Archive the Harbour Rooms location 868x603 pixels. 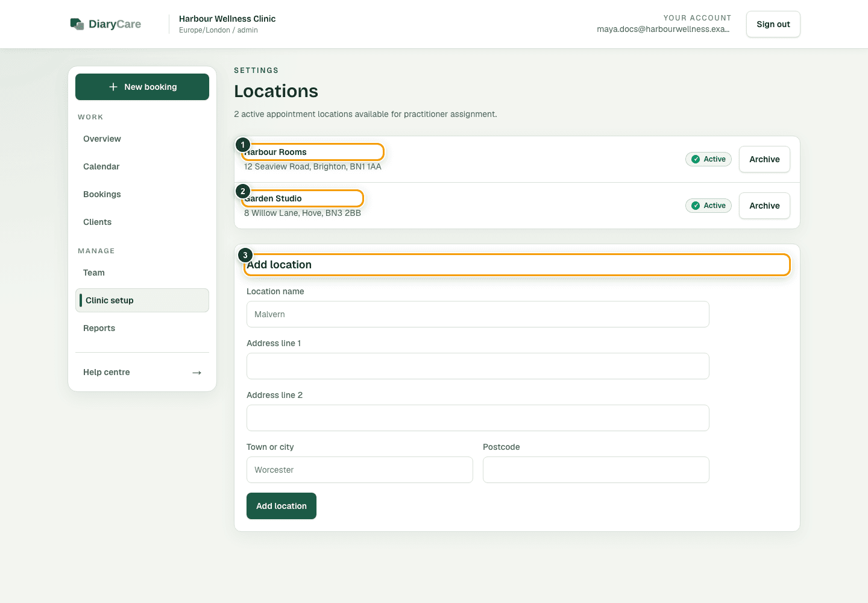click(764, 159)
